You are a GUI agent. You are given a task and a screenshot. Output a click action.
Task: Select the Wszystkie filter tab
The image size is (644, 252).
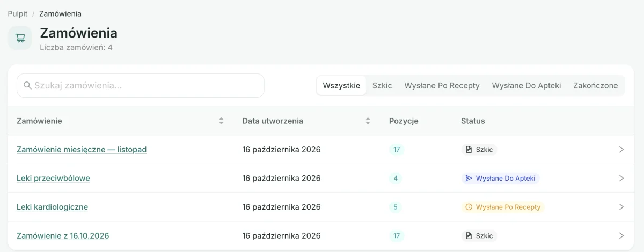click(x=341, y=85)
